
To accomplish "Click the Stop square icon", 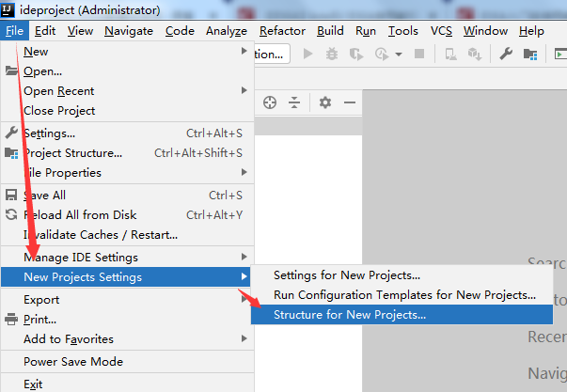I will point(419,54).
